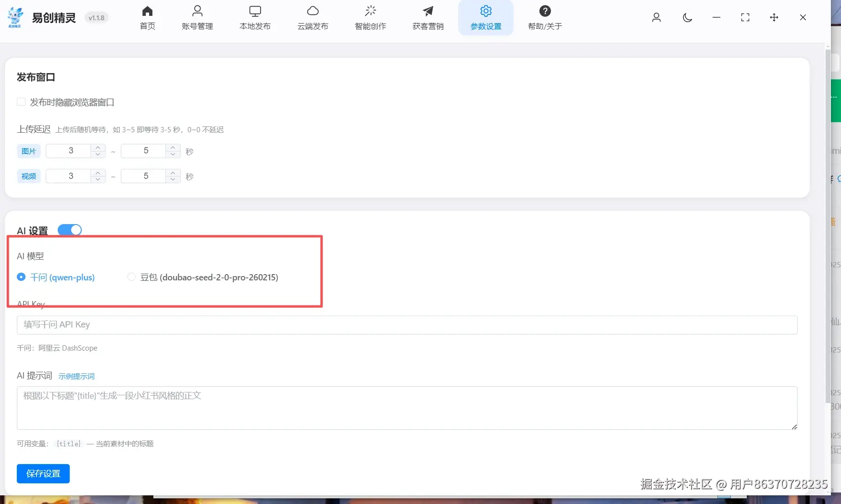This screenshot has height=504, width=841.
Task: Open 云端发布 cloud publish tab
Action: (x=313, y=18)
